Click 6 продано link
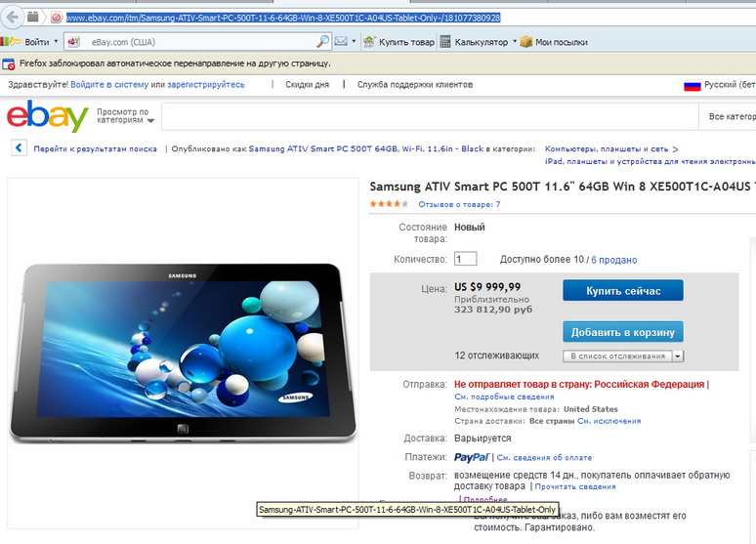Image resolution: width=756 pixels, height=544 pixels. [x=613, y=260]
